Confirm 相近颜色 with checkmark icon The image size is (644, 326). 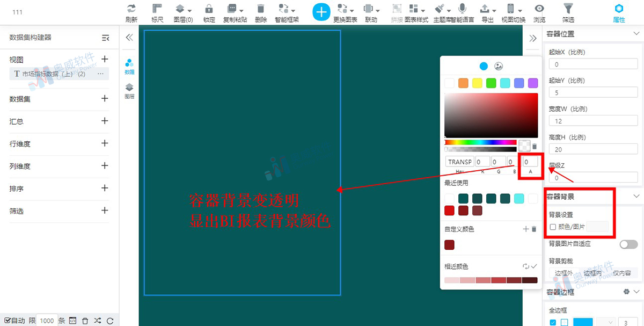tap(534, 266)
